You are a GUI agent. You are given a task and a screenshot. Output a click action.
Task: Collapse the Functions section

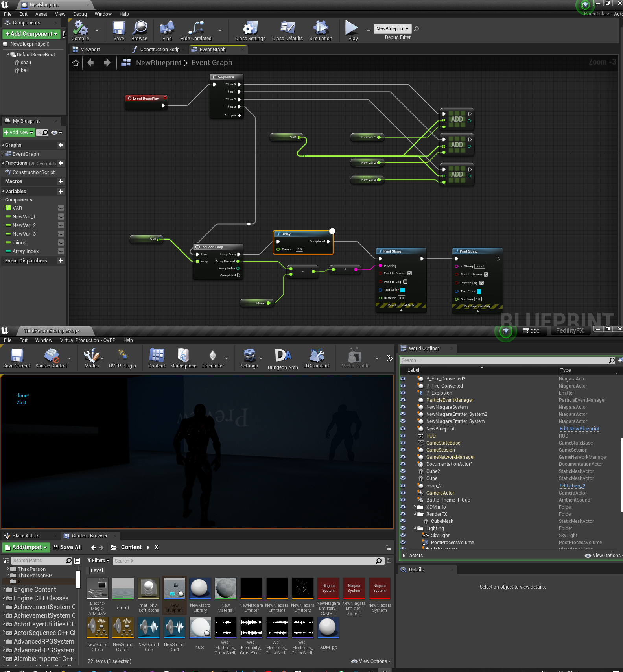pyautogui.click(x=3, y=163)
